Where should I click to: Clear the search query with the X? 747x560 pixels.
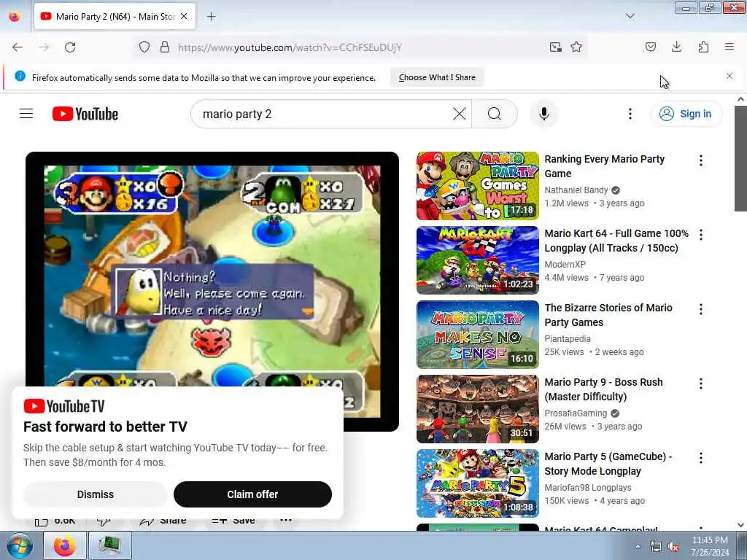point(460,114)
